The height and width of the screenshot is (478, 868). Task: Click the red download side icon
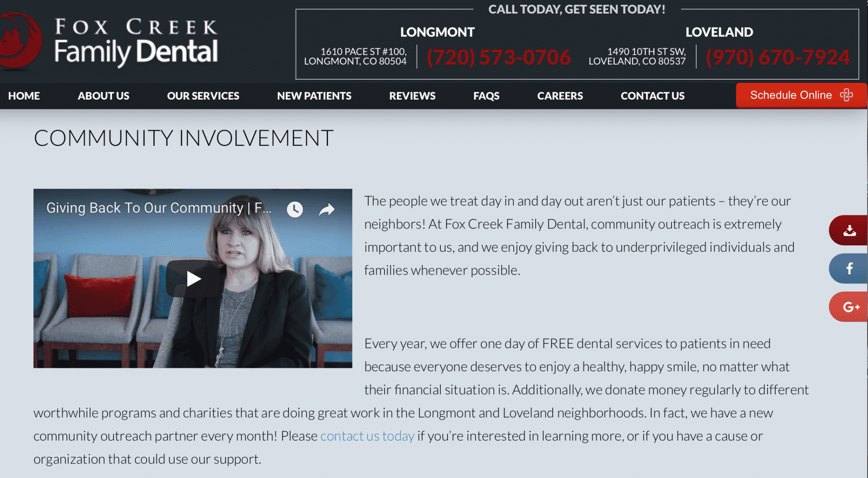tap(849, 231)
